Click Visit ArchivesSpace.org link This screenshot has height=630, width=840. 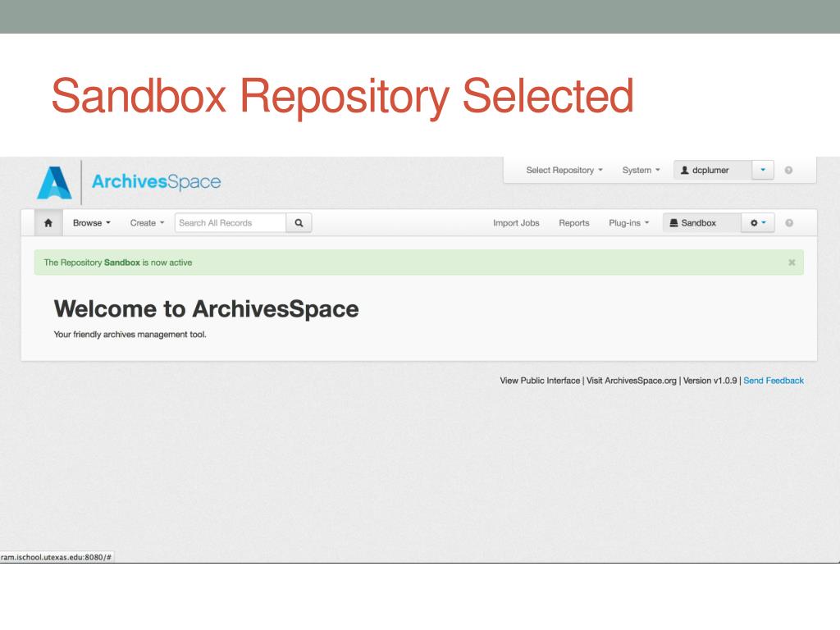click(632, 381)
